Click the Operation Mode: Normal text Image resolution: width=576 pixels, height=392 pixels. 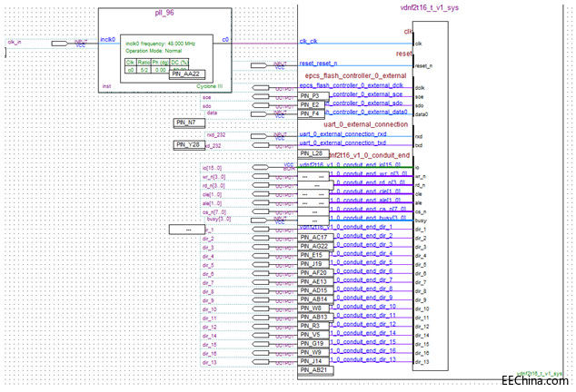[154, 51]
